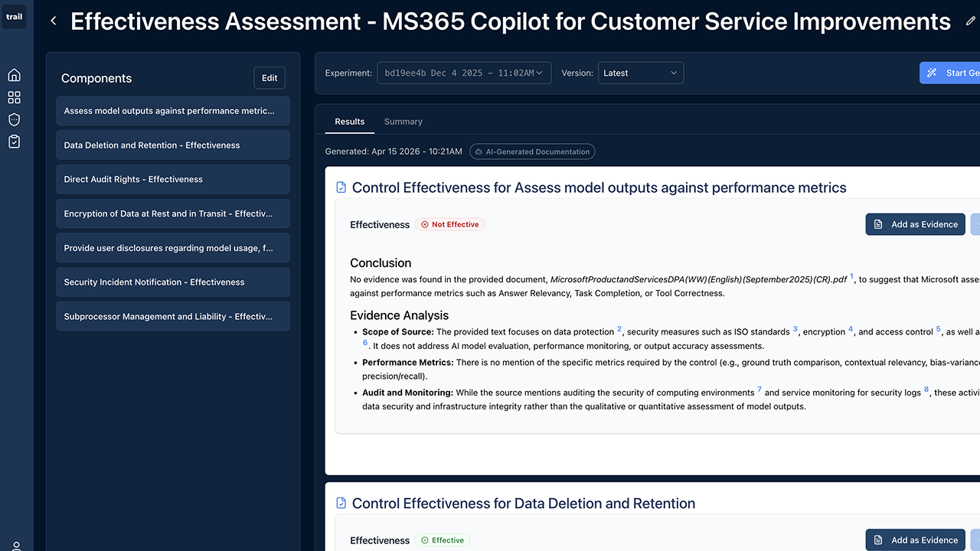The width and height of the screenshot is (980, 551).
Task: Click the document icon beside Assess model outputs heading
Action: click(341, 187)
